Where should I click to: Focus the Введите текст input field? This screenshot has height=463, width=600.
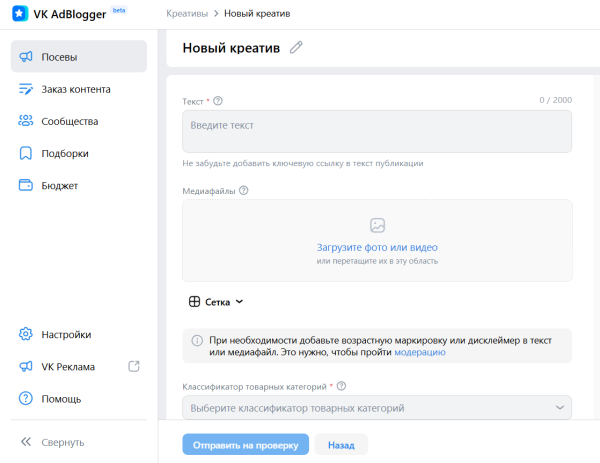pyautogui.click(x=376, y=131)
